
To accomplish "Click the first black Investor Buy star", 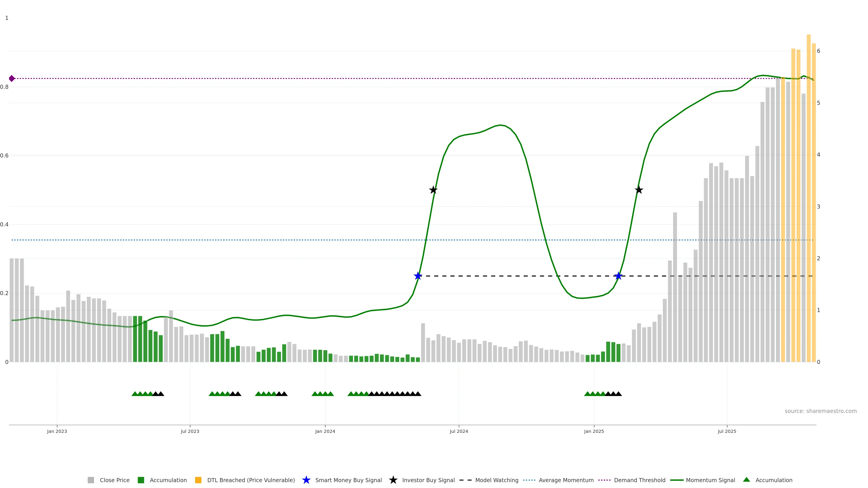I will tap(433, 190).
